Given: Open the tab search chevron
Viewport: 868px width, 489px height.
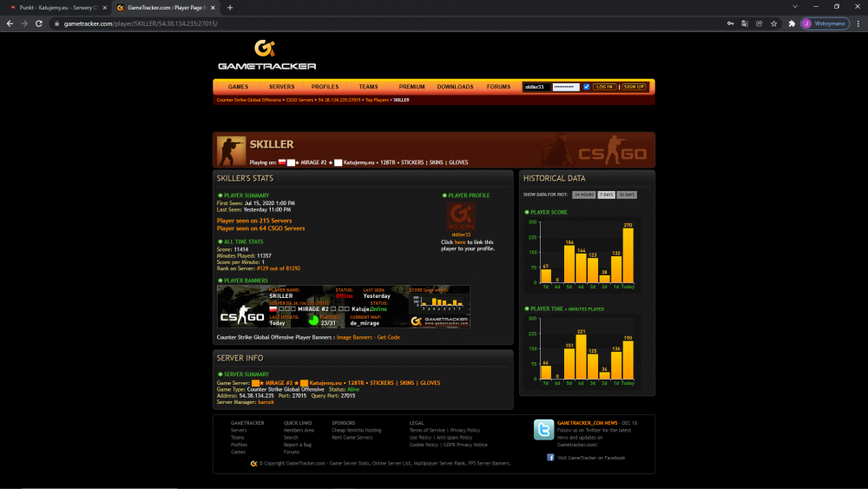Looking at the screenshot, I should pyautogui.click(x=795, y=7).
